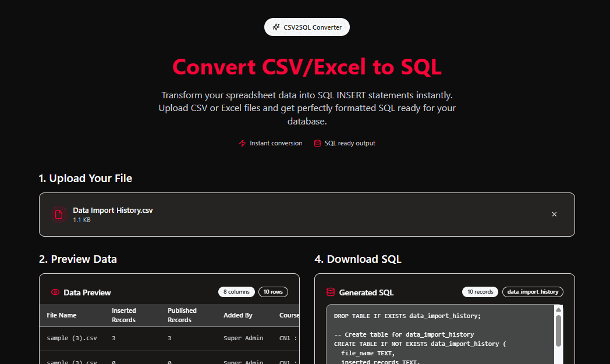The width and height of the screenshot is (610, 364).
Task: Remove the Data Import History.csv file
Action: click(554, 214)
